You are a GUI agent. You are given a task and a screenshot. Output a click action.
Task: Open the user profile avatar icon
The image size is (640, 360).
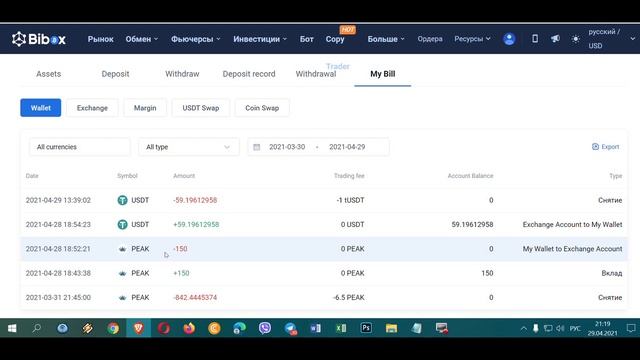(509, 39)
